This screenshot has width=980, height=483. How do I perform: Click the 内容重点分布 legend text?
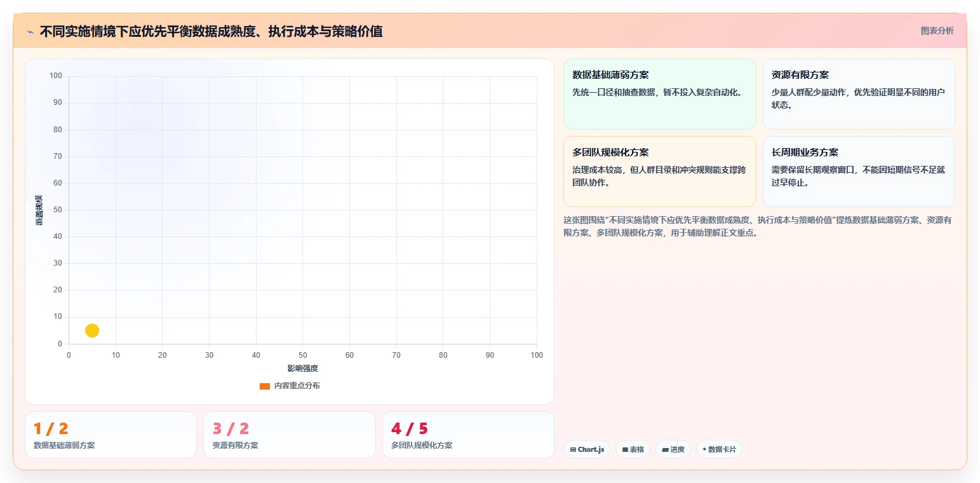click(x=297, y=386)
